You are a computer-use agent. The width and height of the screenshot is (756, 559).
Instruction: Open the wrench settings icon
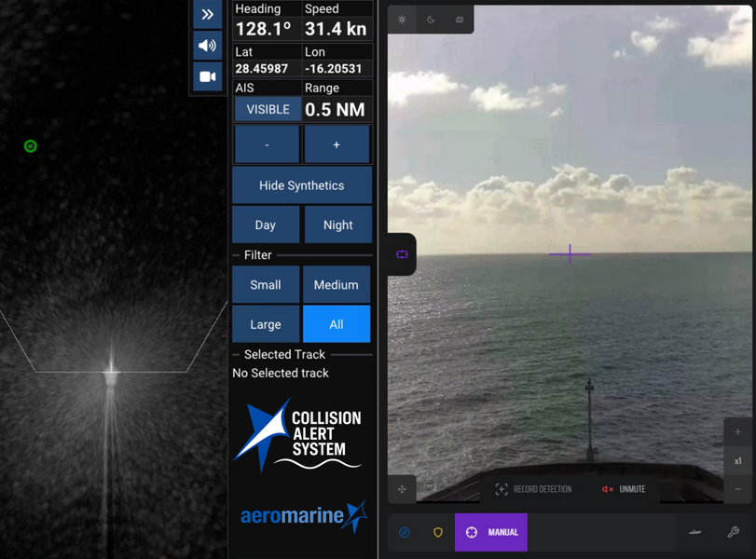[x=734, y=532]
